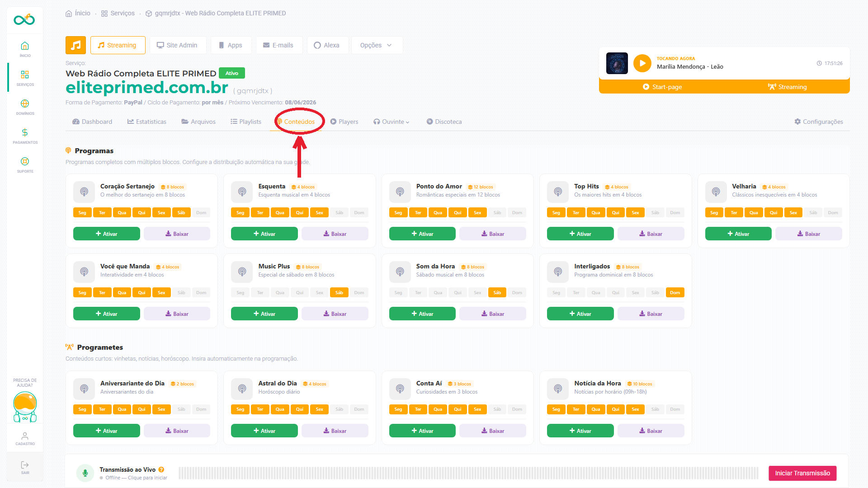Click the now-playing album art thumbnail
The width and height of the screenshot is (868, 488).
coord(617,63)
